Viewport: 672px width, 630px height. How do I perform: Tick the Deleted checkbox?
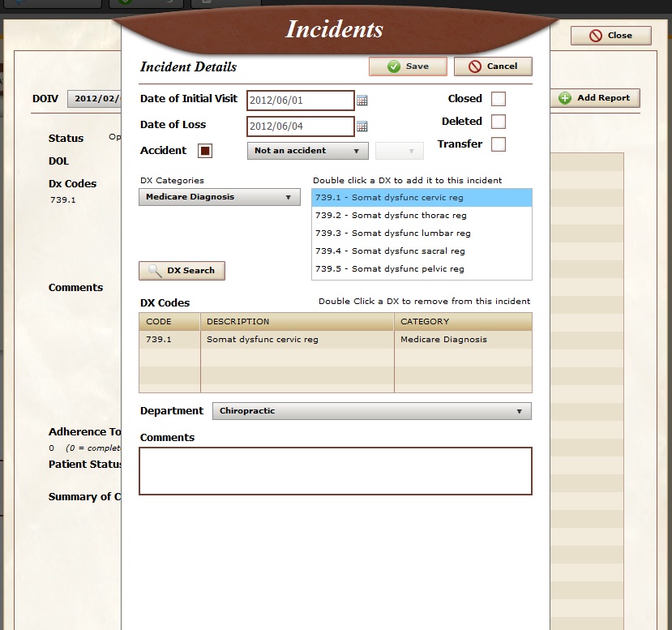(499, 122)
